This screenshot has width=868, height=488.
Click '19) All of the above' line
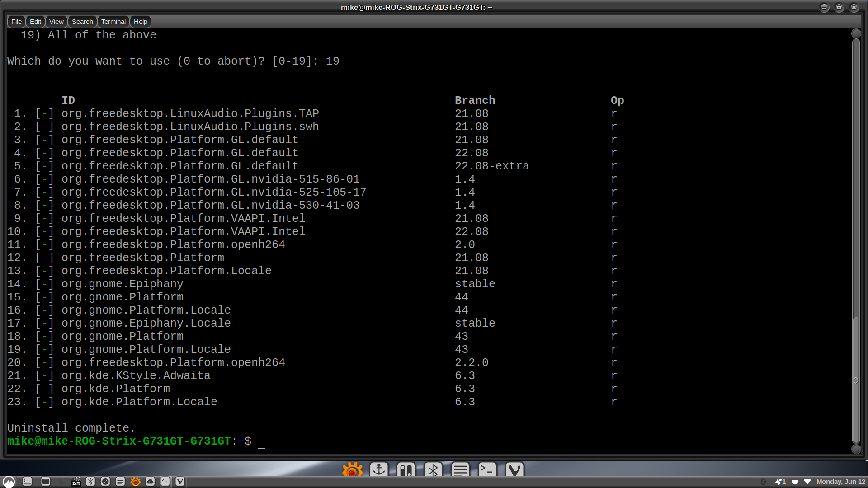[x=89, y=35]
